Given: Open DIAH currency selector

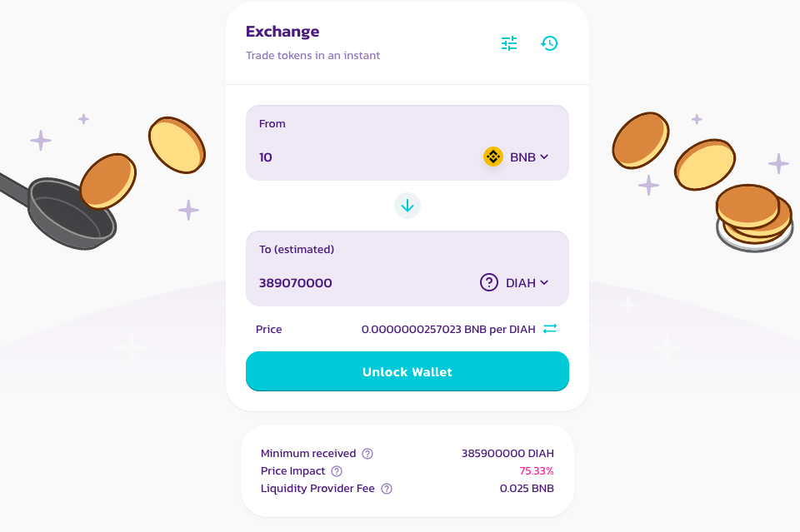Looking at the screenshot, I should 514,282.
